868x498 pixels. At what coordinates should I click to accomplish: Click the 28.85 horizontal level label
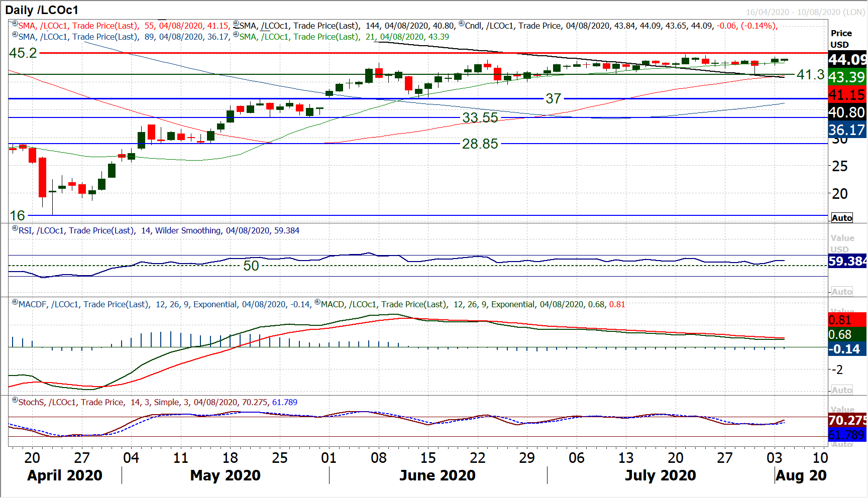[480, 144]
